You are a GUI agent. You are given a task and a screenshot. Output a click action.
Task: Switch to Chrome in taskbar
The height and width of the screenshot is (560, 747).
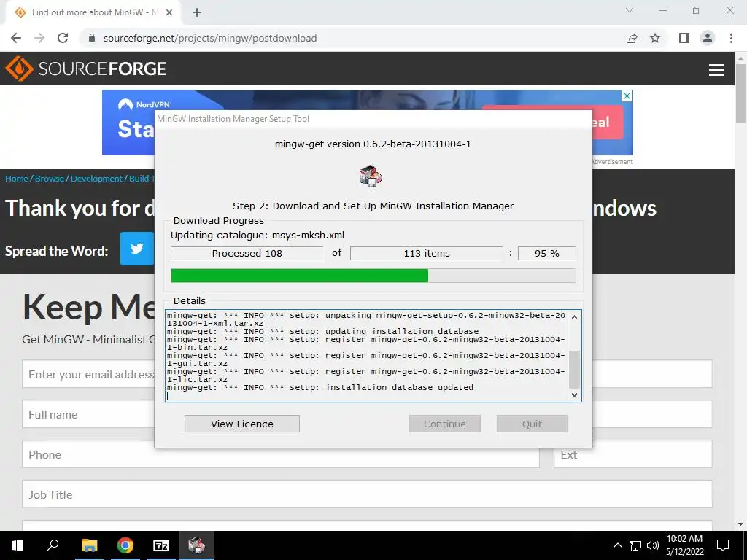click(125, 545)
